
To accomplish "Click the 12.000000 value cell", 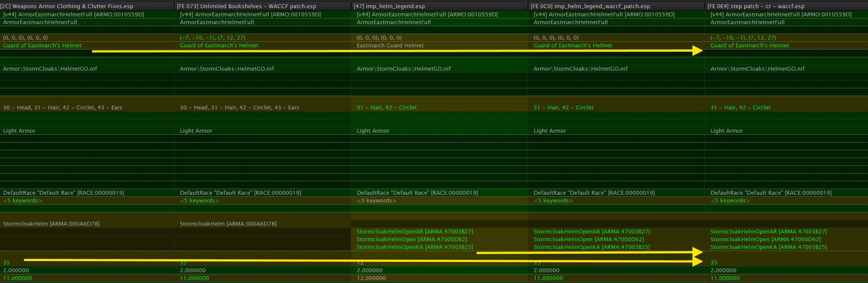I will click(x=371, y=278).
